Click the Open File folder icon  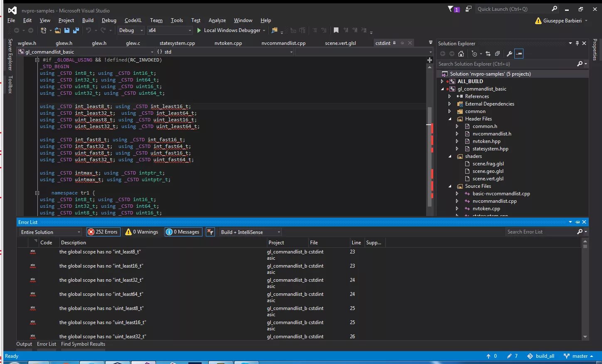pos(58,30)
